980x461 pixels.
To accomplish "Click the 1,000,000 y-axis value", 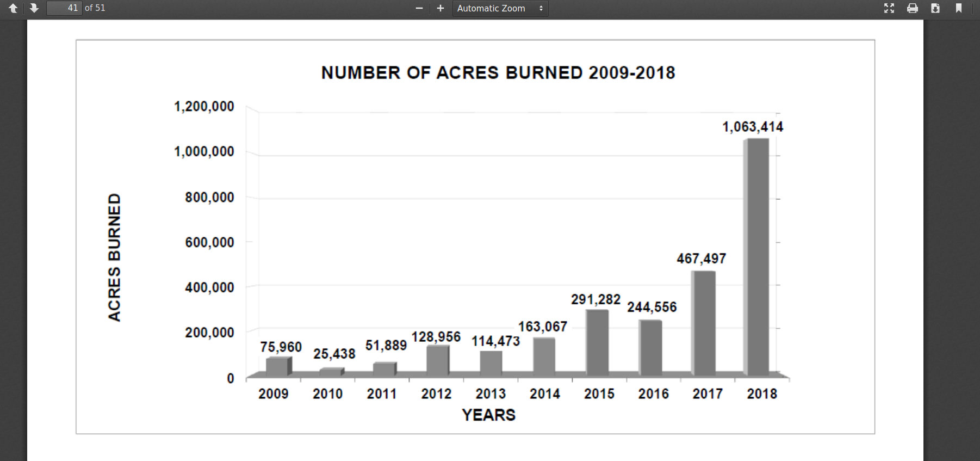I will [204, 151].
